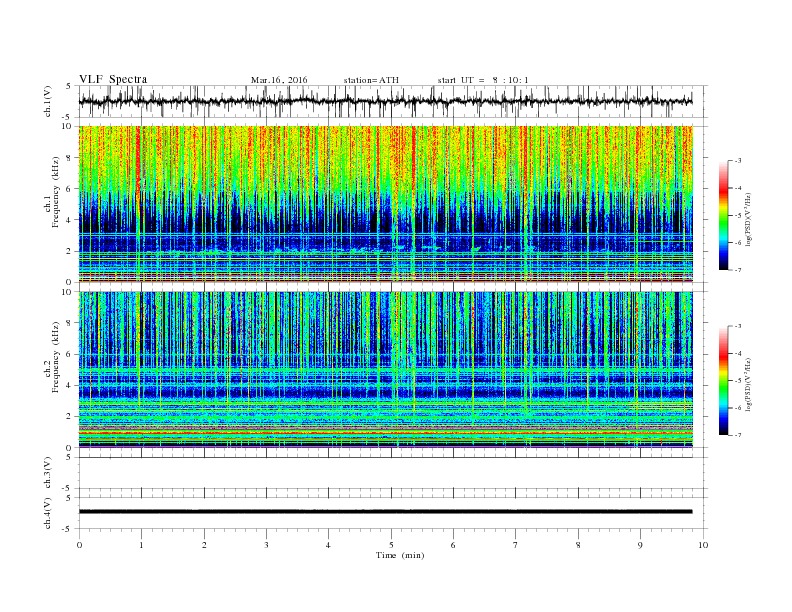
Task: Click the date label "Mar.16, 2016"
Action: pos(279,80)
